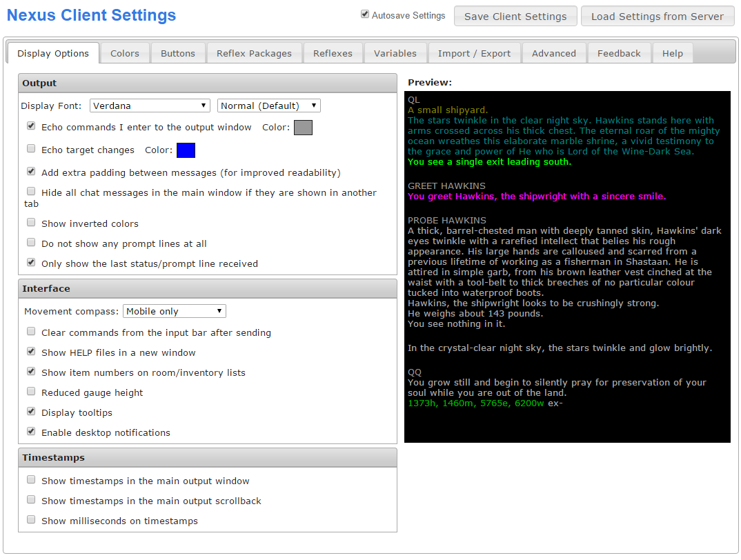Open the Import / Export tab
Screen dimensions: 741x560
(474, 53)
